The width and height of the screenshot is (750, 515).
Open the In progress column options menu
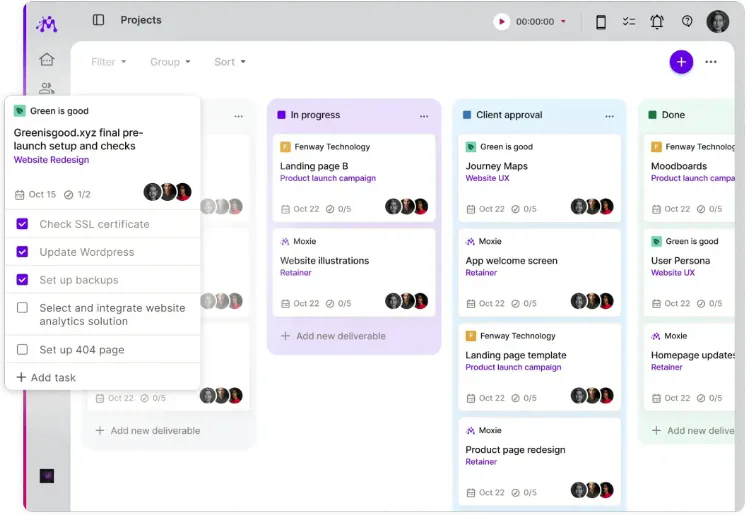click(x=424, y=116)
